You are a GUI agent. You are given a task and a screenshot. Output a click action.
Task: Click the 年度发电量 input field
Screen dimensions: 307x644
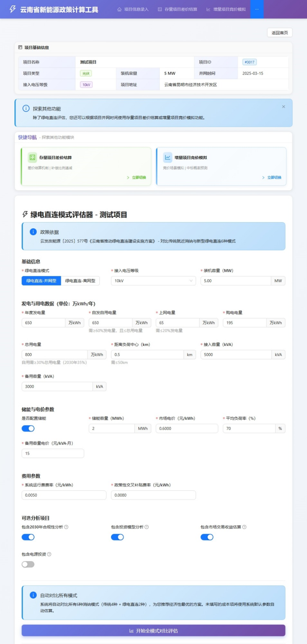pos(43,323)
